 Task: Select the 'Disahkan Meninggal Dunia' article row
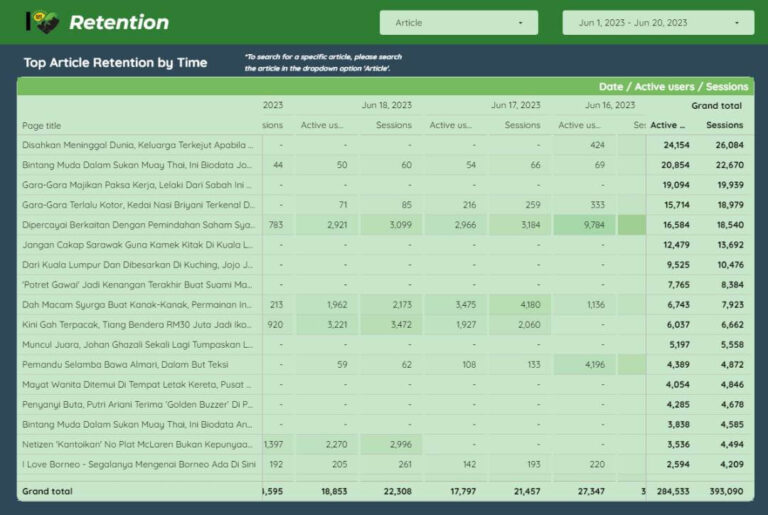pyautogui.click(x=137, y=145)
